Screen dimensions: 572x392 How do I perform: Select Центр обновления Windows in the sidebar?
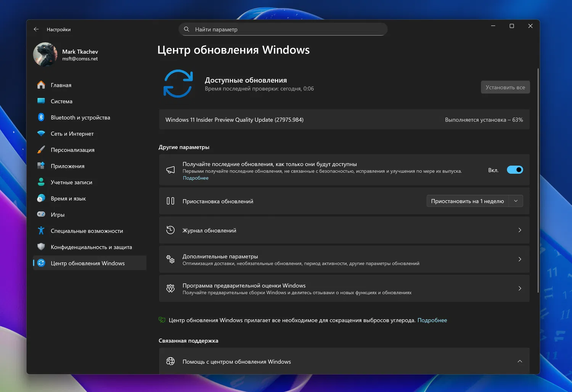(x=88, y=263)
